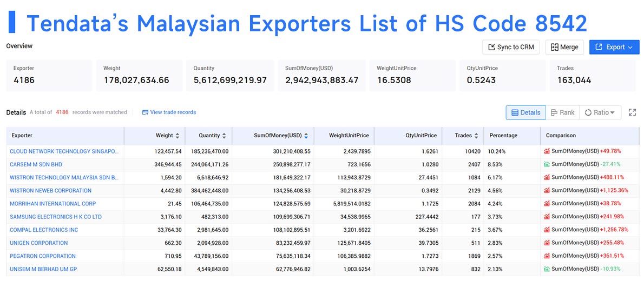Open UNISEM M BERHAD UM GP link
Screen dimensions: 644x281
43,269
